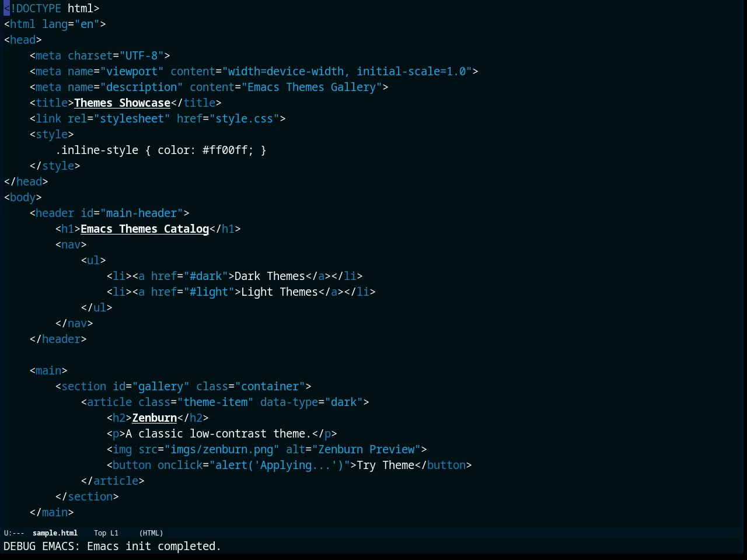Viewport: 747px width, 560px height.
Task: Click the opening 'ul' tag
Action: click(93, 261)
